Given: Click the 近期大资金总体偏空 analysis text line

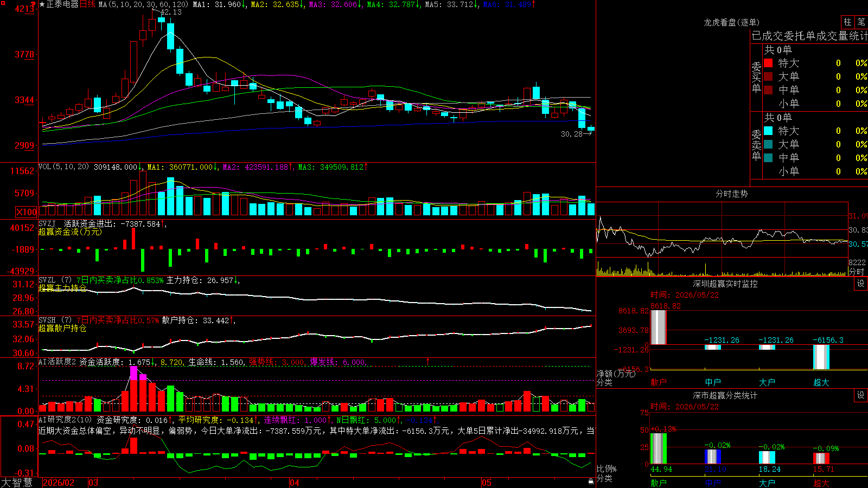Looking at the screenshot, I should 317,431.
